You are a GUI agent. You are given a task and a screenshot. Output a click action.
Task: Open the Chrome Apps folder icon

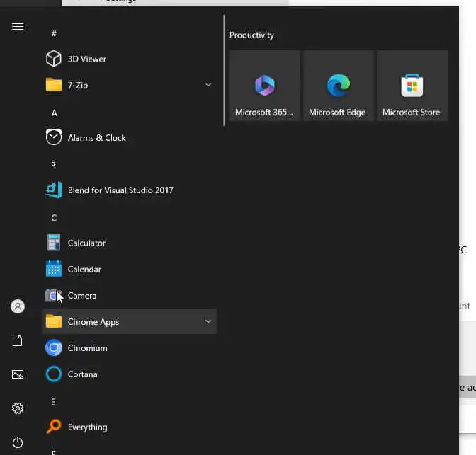tap(54, 321)
